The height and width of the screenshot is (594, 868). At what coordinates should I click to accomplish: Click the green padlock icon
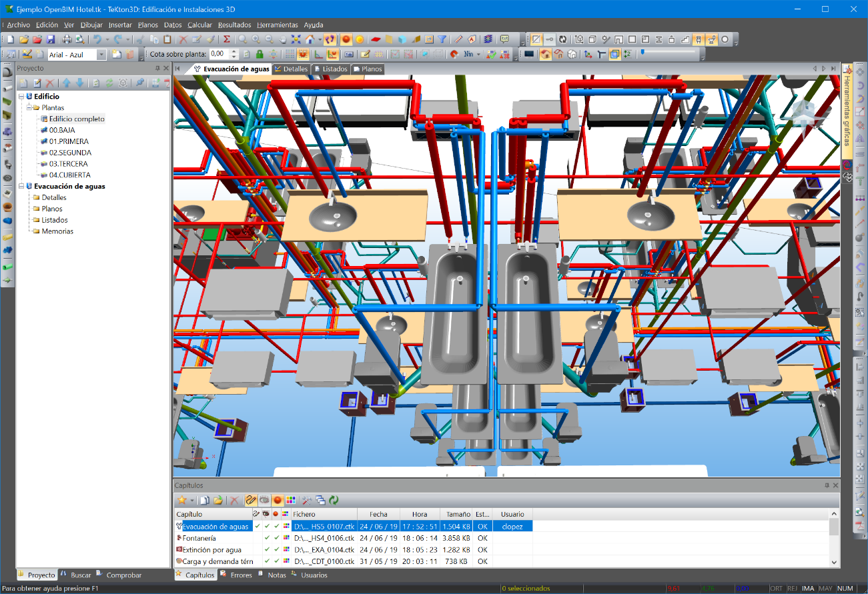click(x=260, y=54)
